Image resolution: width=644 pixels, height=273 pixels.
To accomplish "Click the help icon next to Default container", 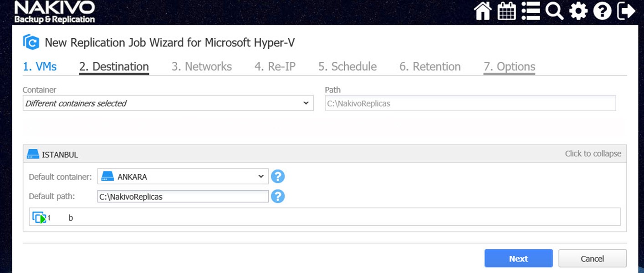I will point(278,176).
